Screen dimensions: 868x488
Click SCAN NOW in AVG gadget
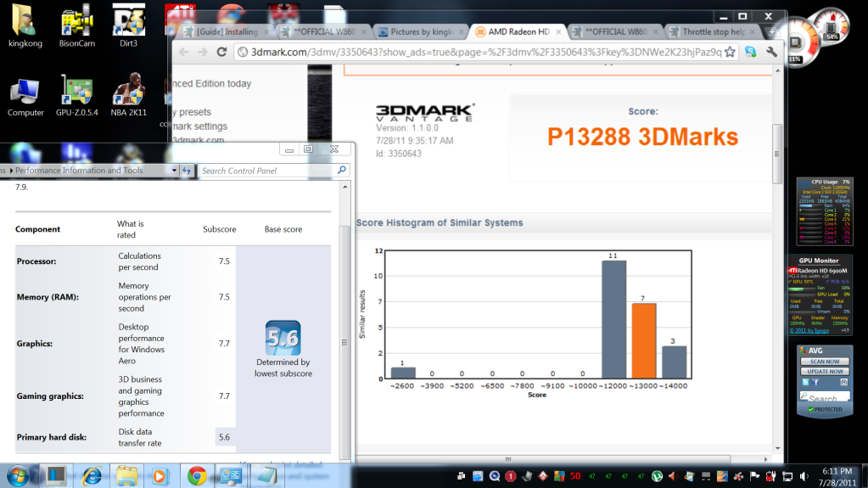click(x=824, y=362)
